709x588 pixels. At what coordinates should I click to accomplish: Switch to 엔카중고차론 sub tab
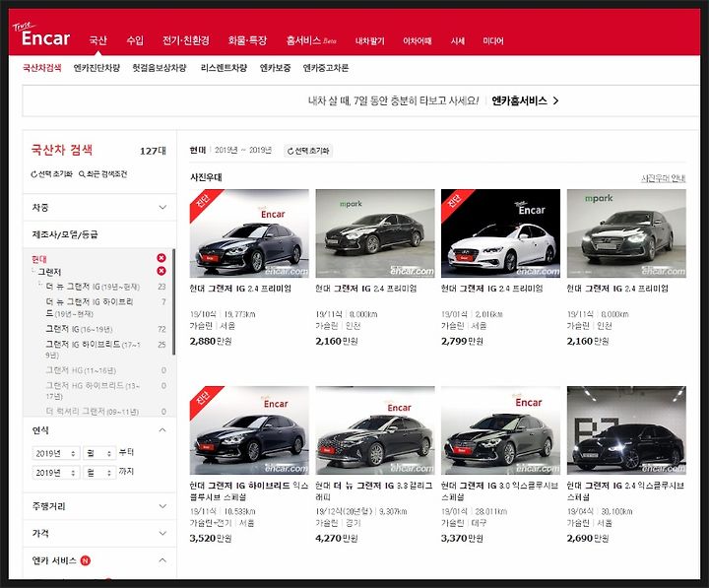pyautogui.click(x=326, y=68)
